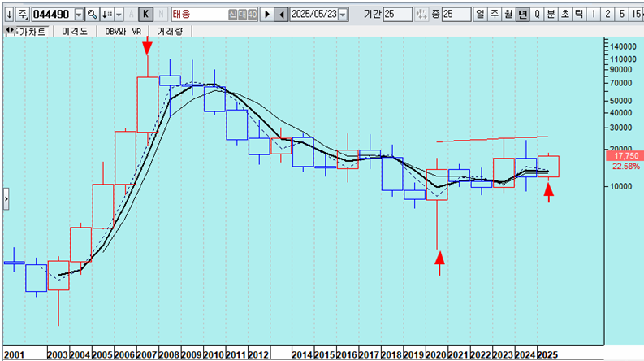
Task: Click the tab-scroll arrows before the 가차트 tab
Action: [x=11, y=30]
